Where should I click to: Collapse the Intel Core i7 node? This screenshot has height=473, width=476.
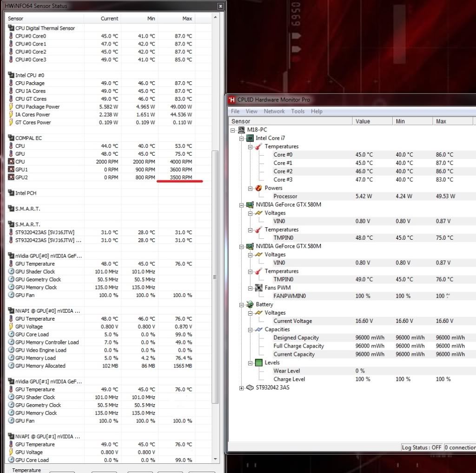[241, 138]
